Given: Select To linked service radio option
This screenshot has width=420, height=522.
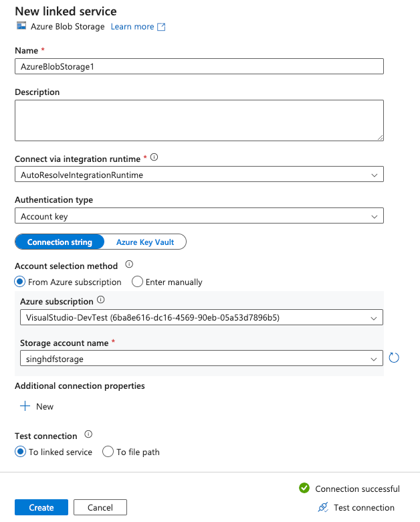Looking at the screenshot, I should pos(21,452).
